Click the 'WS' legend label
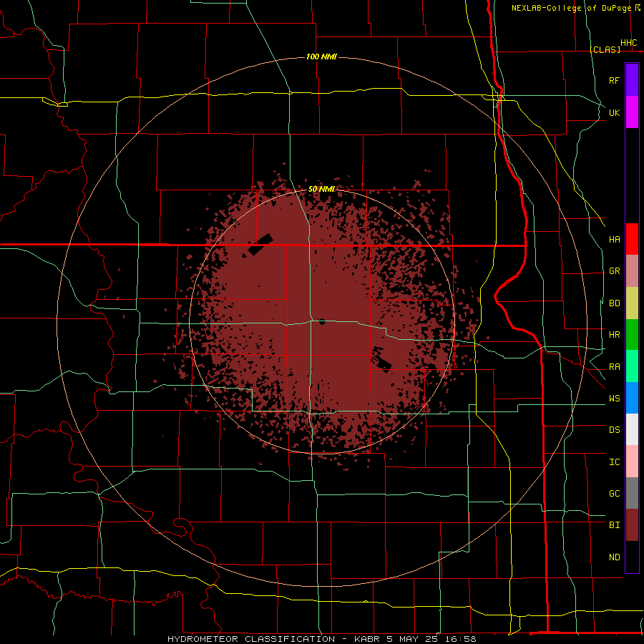Screen dimensions: 644x644 [x=614, y=399]
